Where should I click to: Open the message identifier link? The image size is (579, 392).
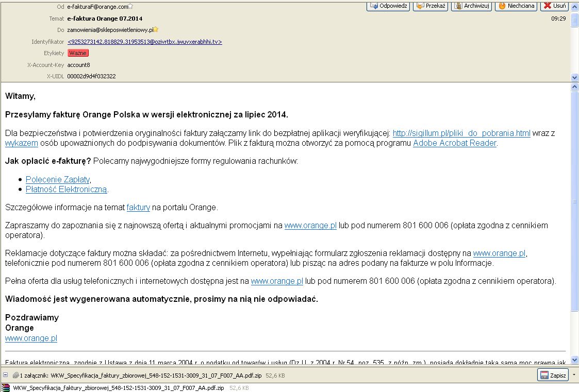click(145, 42)
